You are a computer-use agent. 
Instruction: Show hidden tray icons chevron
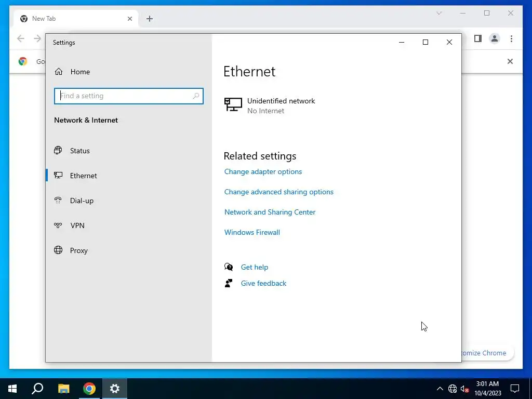point(440,389)
